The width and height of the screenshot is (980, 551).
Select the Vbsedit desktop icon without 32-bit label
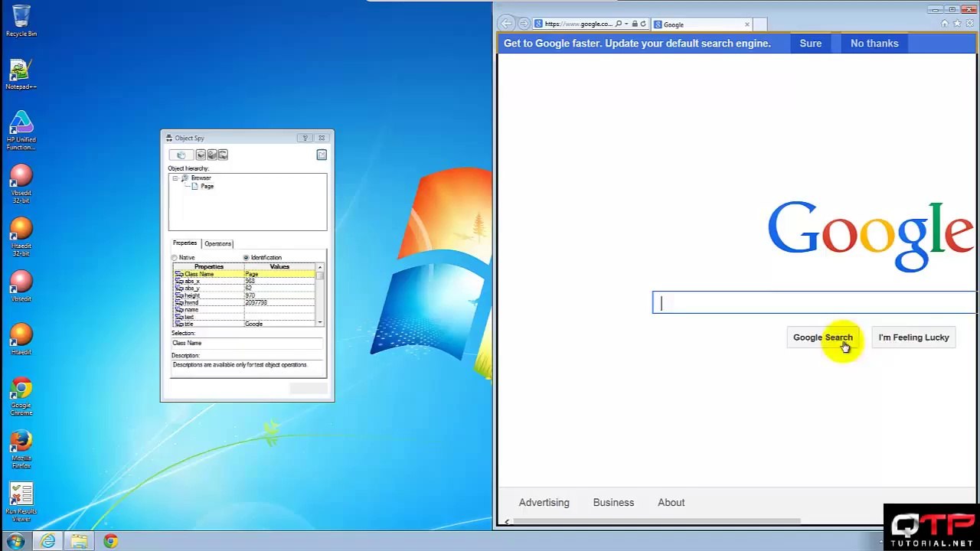[x=21, y=286]
